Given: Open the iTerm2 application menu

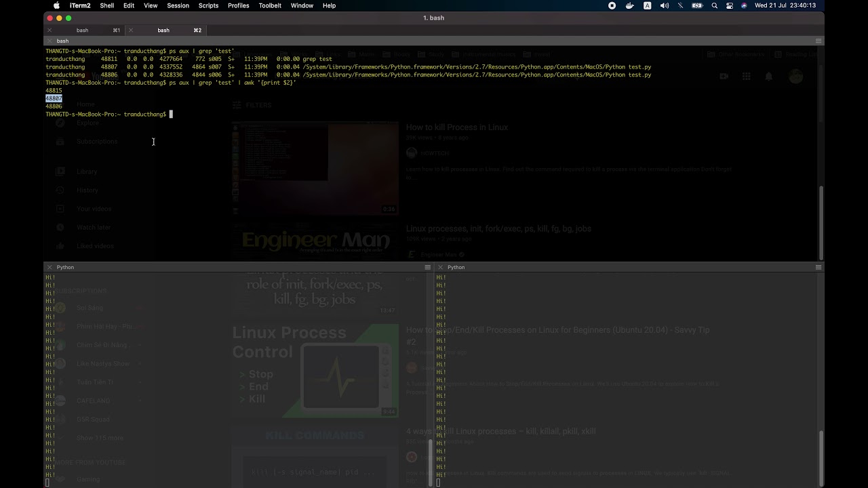Looking at the screenshot, I should click(80, 5).
